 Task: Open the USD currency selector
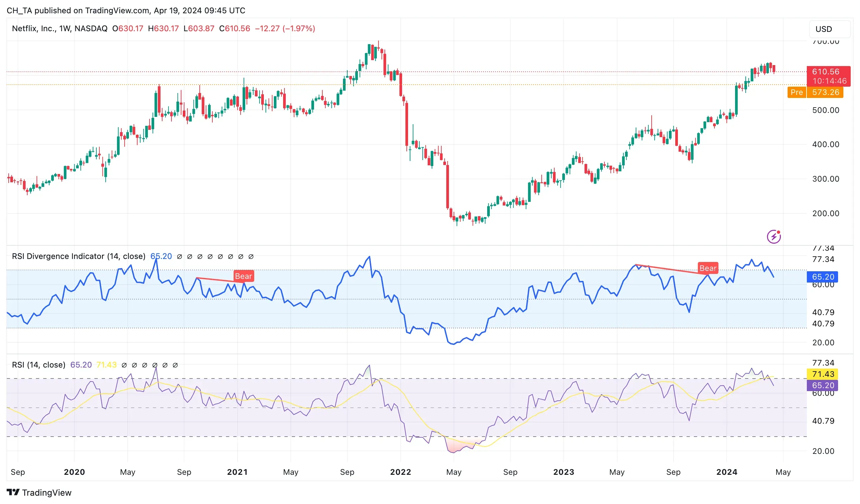point(830,29)
